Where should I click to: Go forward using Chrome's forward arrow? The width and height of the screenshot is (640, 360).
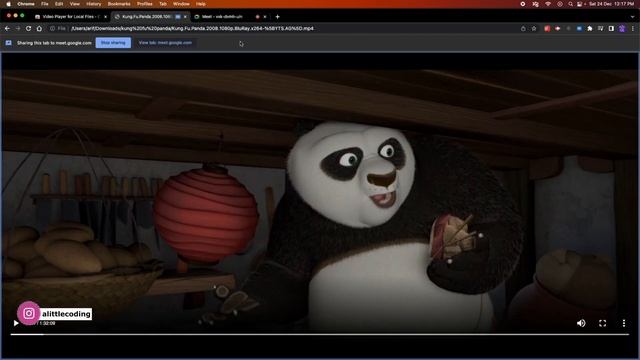click(x=18, y=29)
